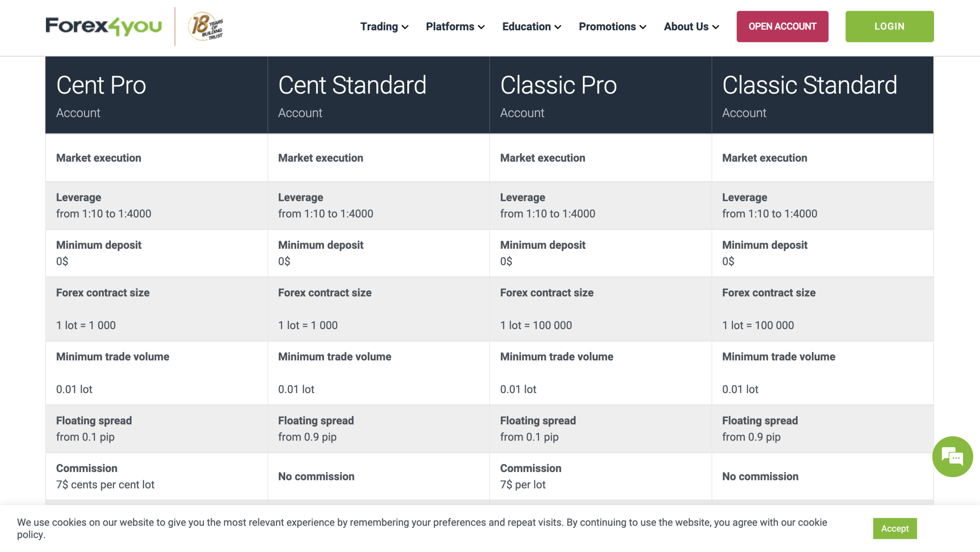Select the Cent Pro account header
Screen dimensions: 980x552
(156, 95)
